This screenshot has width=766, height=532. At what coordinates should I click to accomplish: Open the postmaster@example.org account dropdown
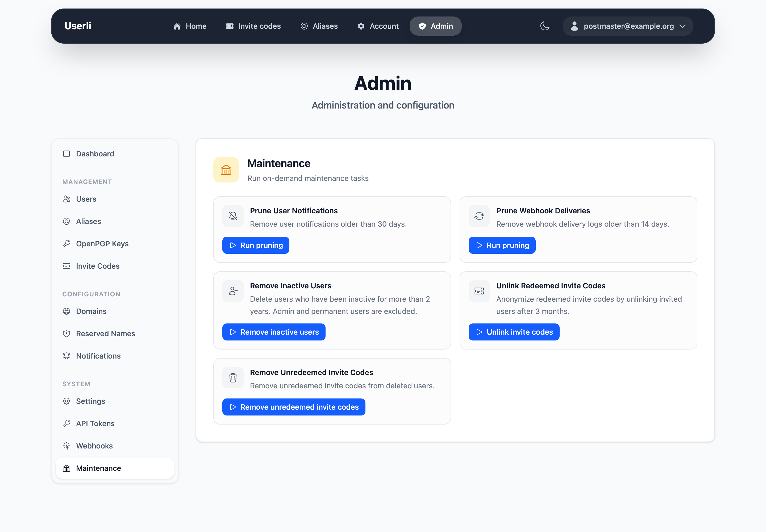tap(628, 26)
